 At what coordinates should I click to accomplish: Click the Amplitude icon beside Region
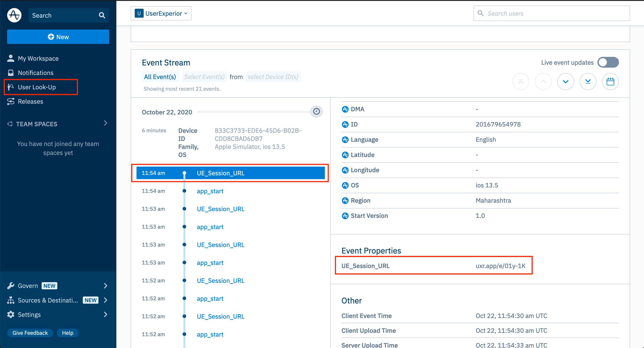pyautogui.click(x=345, y=201)
